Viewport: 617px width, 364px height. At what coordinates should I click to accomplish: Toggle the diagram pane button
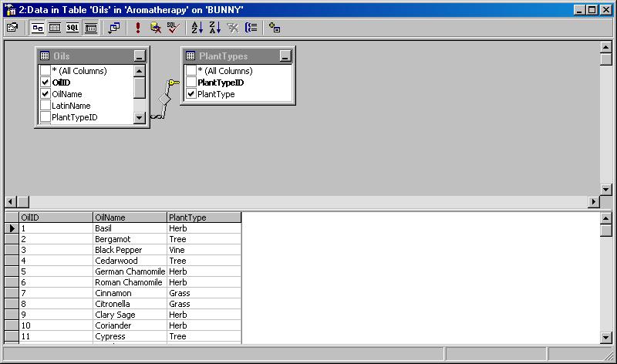38,27
